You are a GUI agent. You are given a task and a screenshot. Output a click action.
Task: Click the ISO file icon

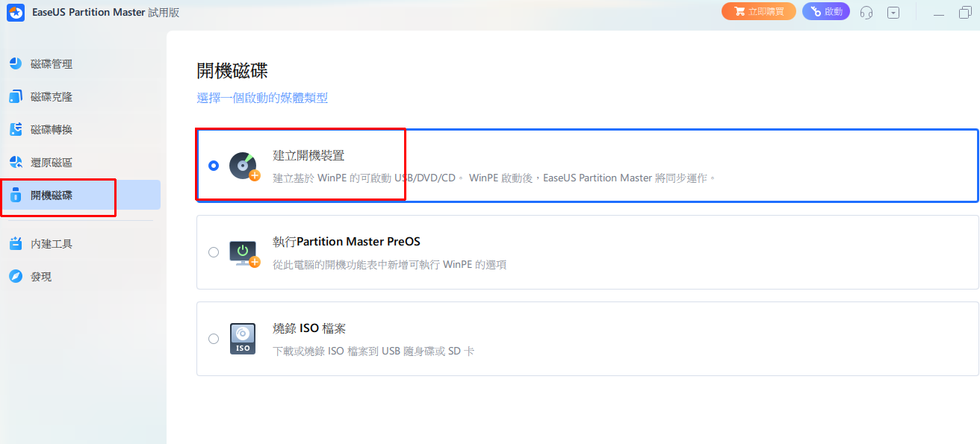click(243, 339)
